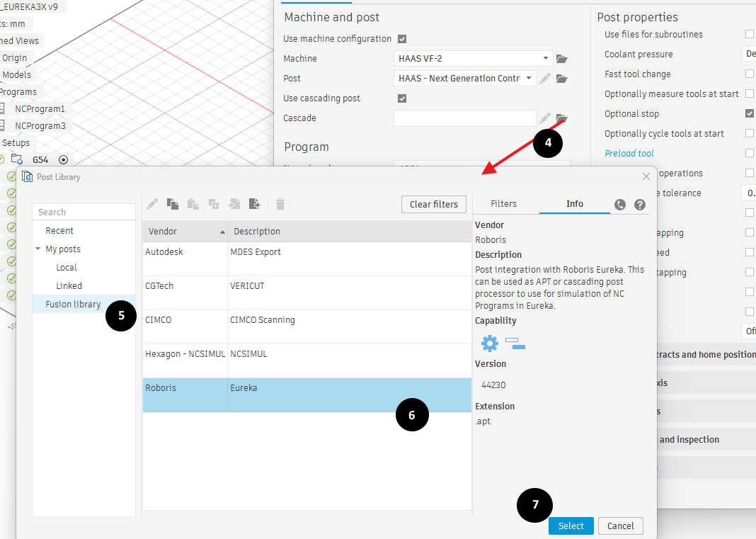Select the Hexagon - NCSIMUL row

click(x=307, y=361)
